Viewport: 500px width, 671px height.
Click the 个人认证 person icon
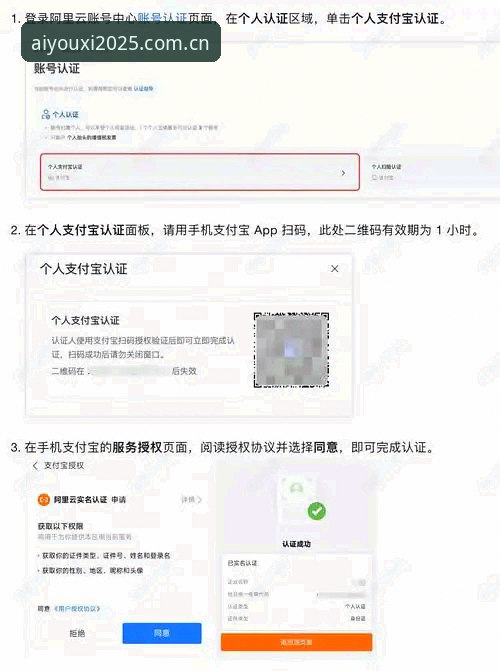(x=45, y=114)
